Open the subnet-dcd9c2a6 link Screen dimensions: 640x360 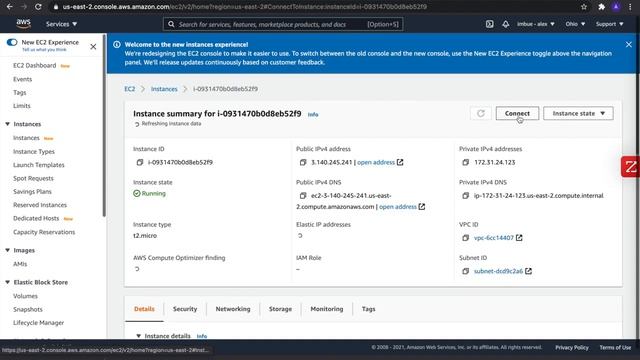(498, 271)
